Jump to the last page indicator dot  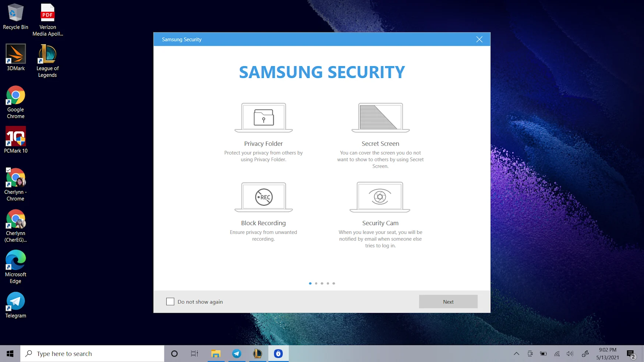(334, 283)
